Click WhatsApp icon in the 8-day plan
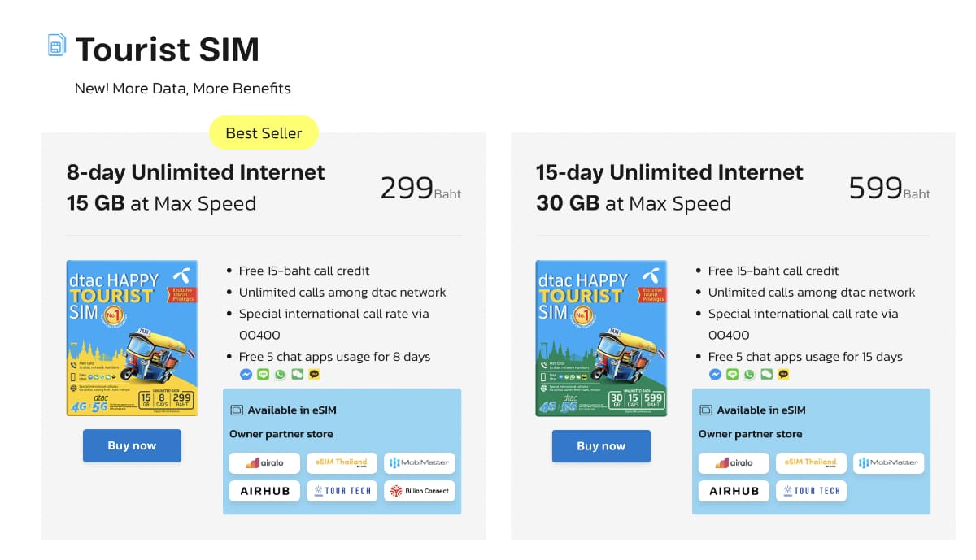The width and height of the screenshot is (976, 560). (280, 375)
